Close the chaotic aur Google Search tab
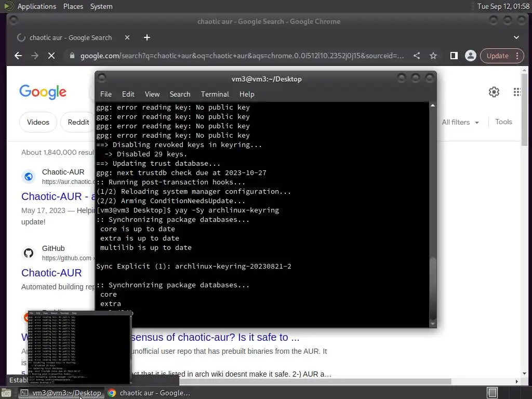The height and width of the screenshot is (399, 532). [x=127, y=37]
